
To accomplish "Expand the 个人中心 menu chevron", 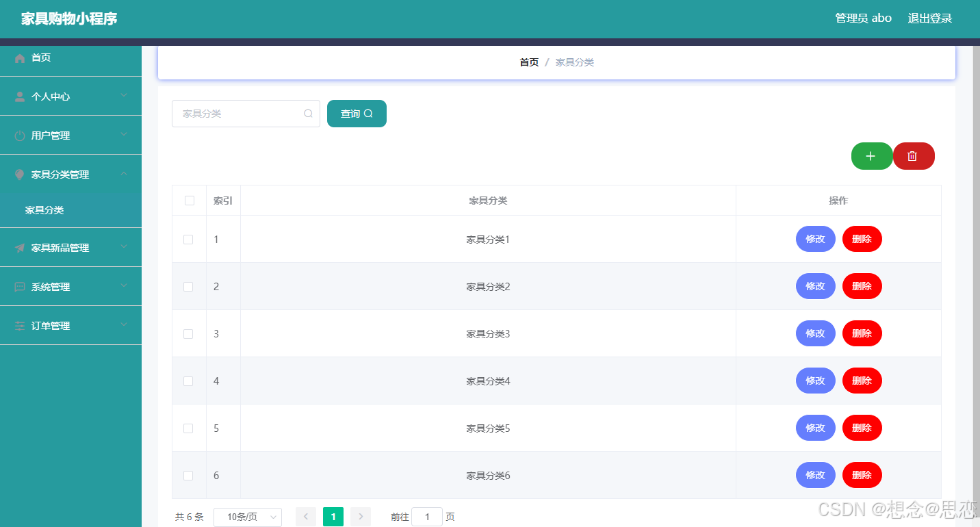I will tap(124, 96).
